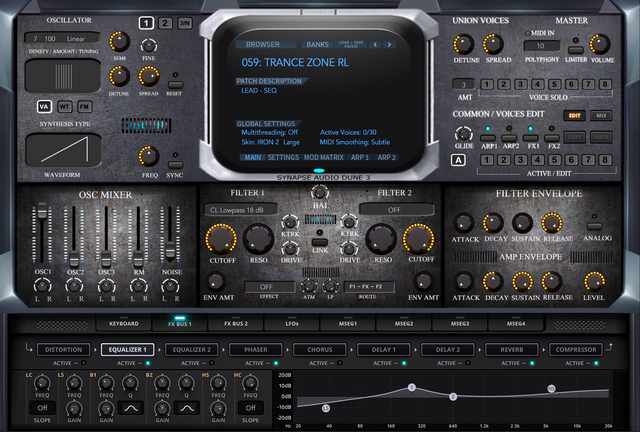This screenshot has width=640, height=432.
Task: Toggle the oscillator RESET switch
Action: 175,85
